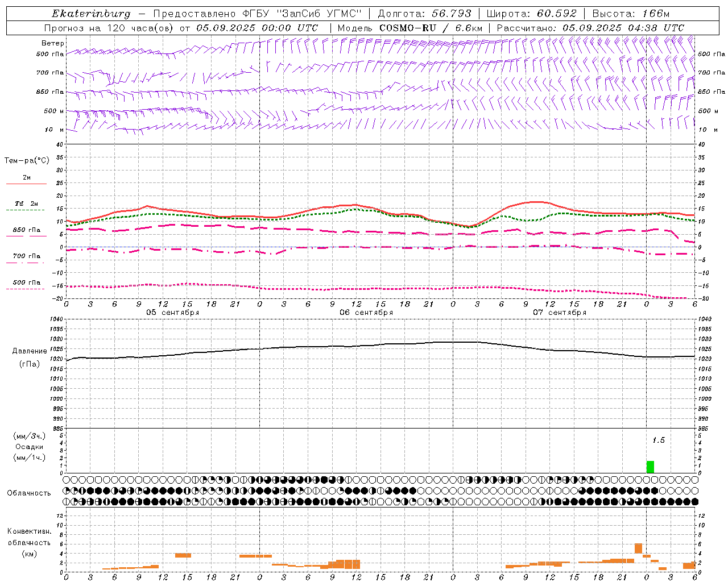Viewport: 728px width, 582px height.
Task: Click the solid red line sample under 2м
Action: click(x=26, y=184)
